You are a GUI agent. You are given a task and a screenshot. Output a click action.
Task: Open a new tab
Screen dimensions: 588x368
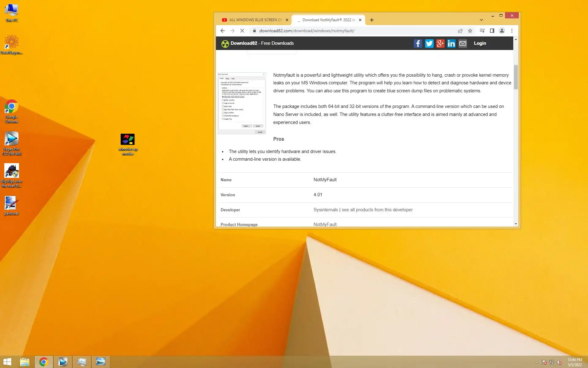pos(371,20)
